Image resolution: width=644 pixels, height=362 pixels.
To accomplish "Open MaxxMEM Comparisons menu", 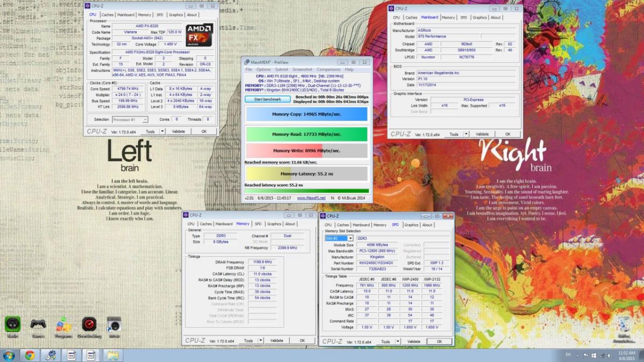I will 328,70.
